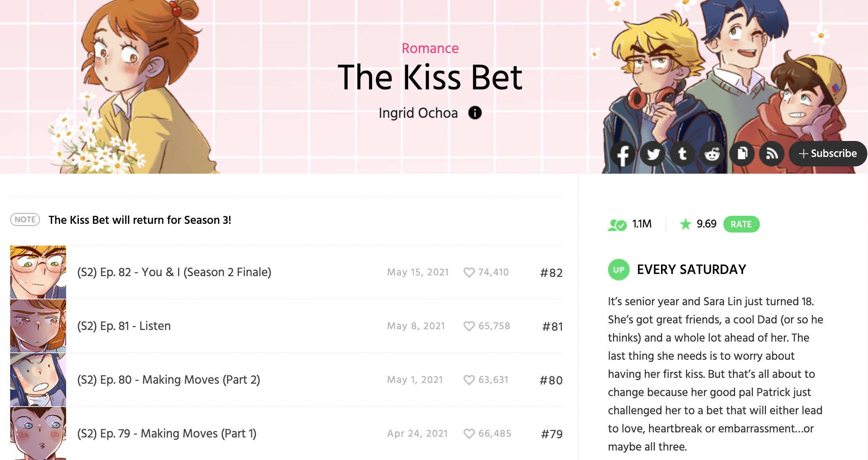Rate the series with the RATE button
Image resolution: width=868 pixels, height=460 pixels.
[741, 224]
